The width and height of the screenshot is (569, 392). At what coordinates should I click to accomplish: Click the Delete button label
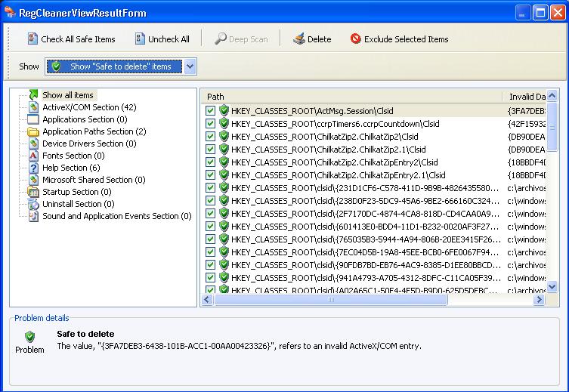point(320,39)
